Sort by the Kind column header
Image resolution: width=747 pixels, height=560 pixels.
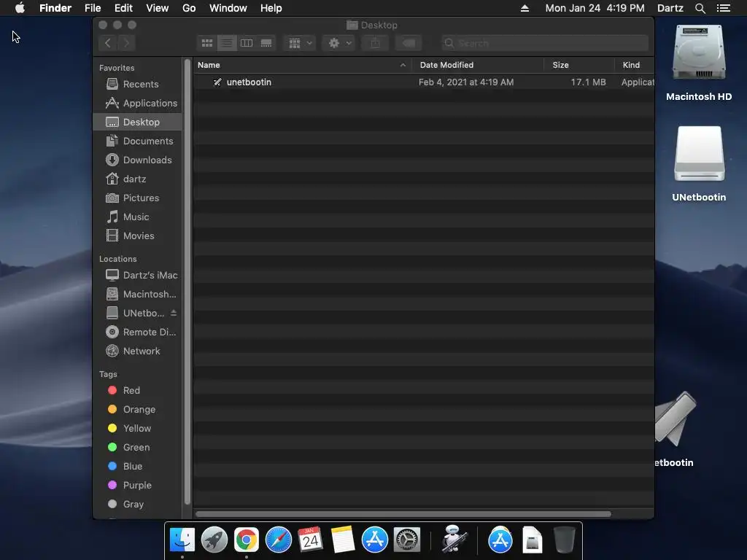coord(635,65)
